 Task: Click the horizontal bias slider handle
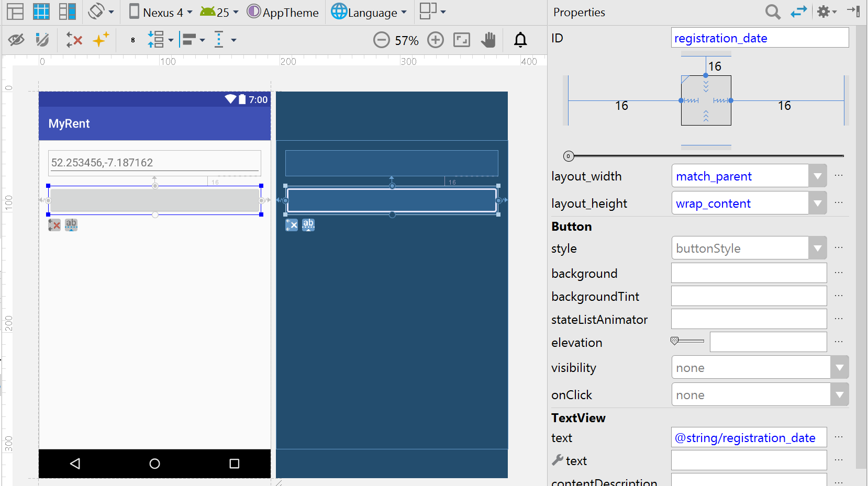coord(569,156)
